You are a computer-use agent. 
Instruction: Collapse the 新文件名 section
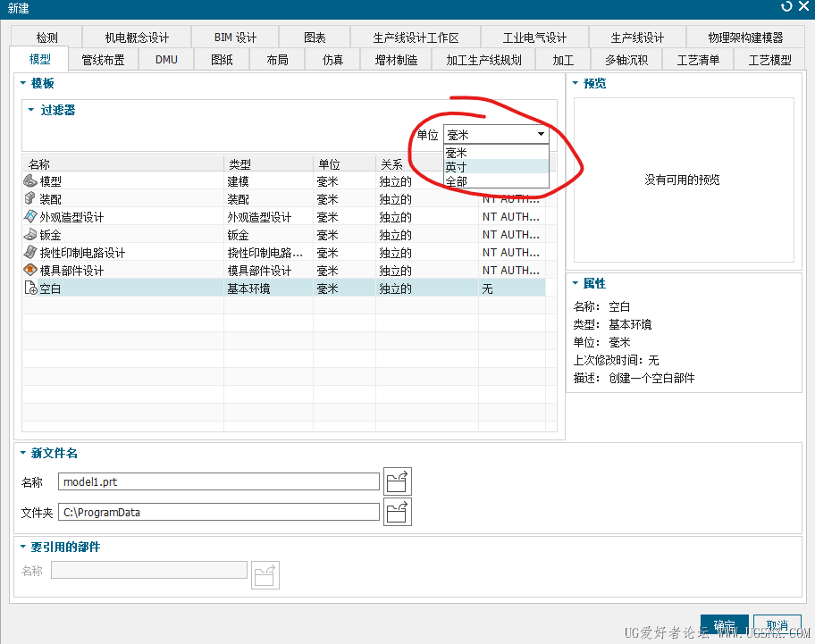[x=23, y=453]
